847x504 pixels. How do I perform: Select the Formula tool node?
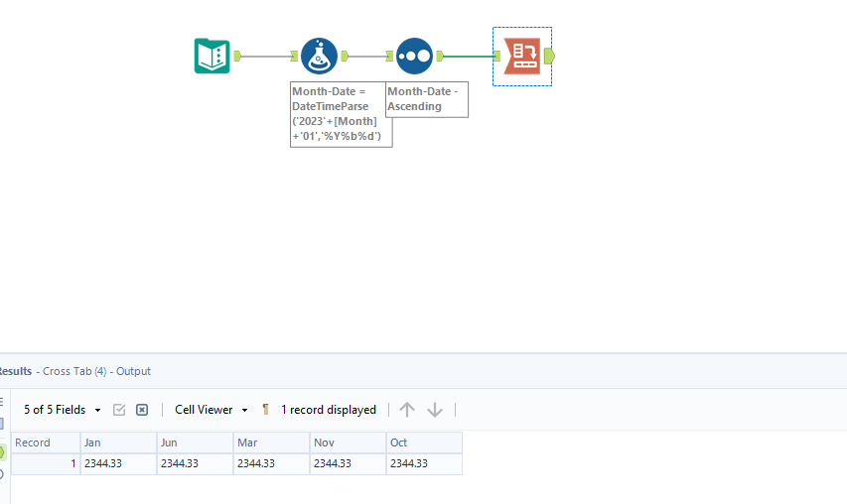point(320,57)
